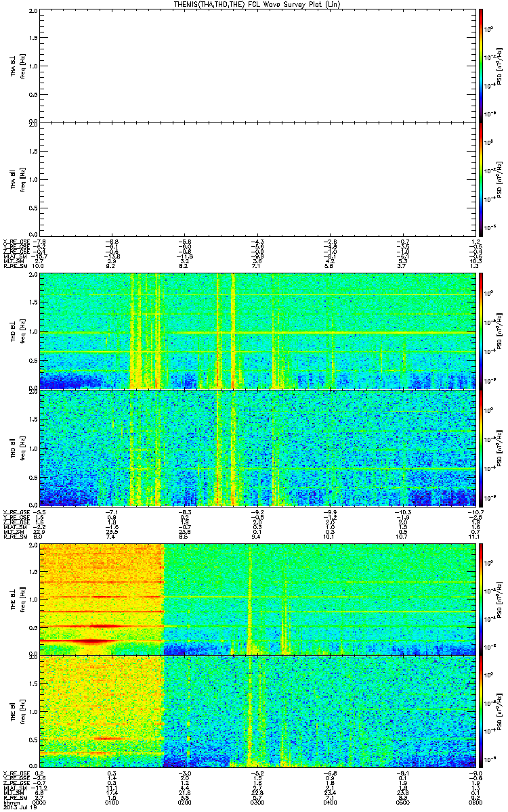Viewport: 508px width, 812px height.
Task: Click the hhmm 0300 time tick label
Action: pos(257,803)
